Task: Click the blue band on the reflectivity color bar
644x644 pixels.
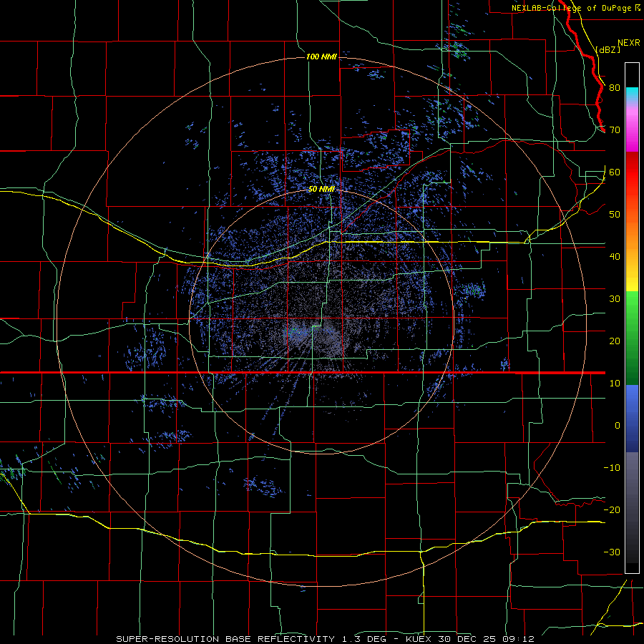Action: tap(632, 419)
